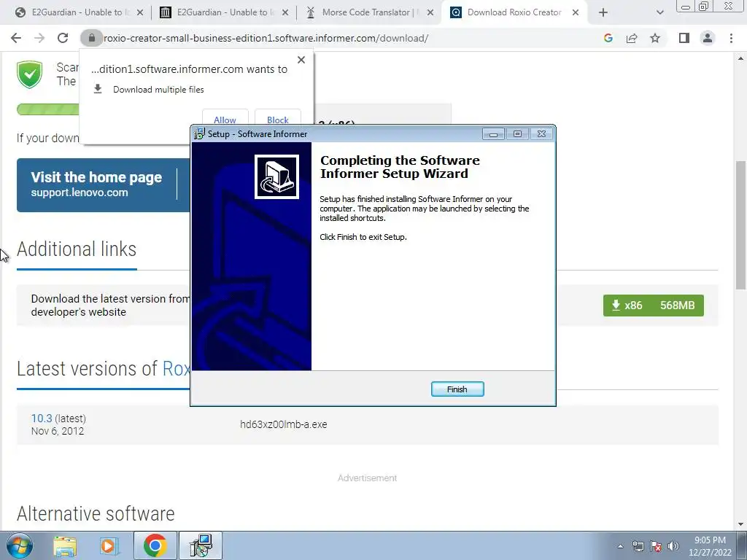
Task: Close the first E2Guardian tab
Action: point(140,13)
